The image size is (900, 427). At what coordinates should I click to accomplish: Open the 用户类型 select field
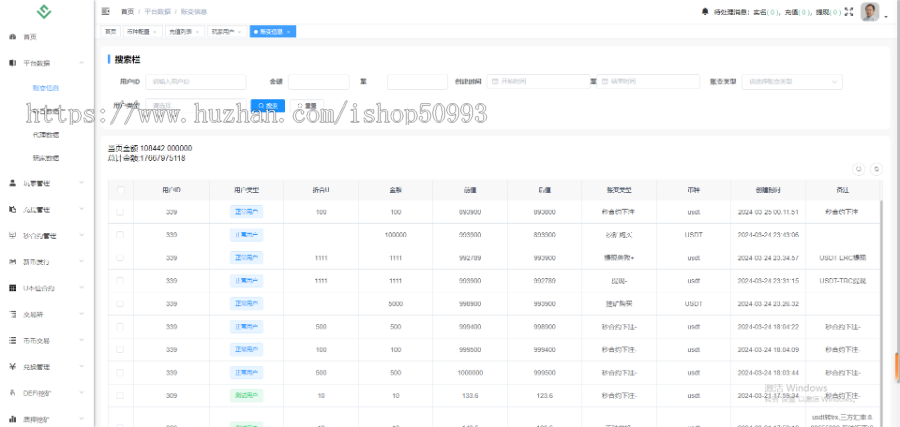196,106
